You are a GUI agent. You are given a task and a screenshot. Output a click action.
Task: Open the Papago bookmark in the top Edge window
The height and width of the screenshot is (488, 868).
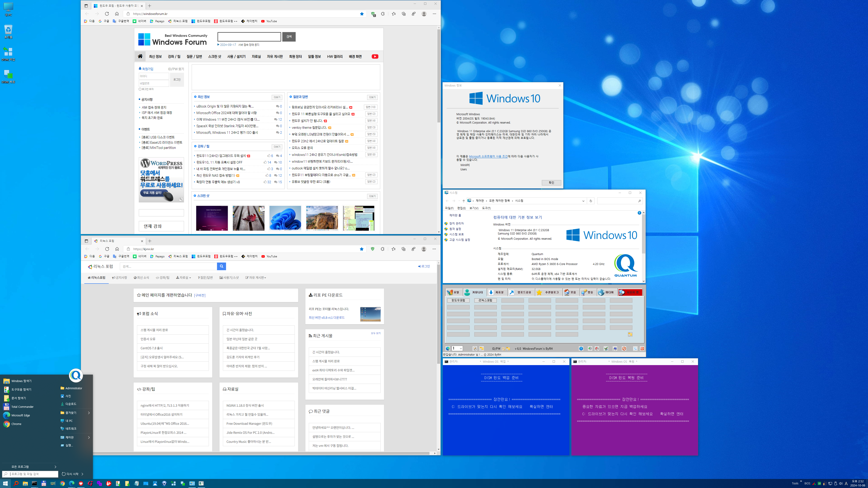pyautogui.click(x=157, y=21)
